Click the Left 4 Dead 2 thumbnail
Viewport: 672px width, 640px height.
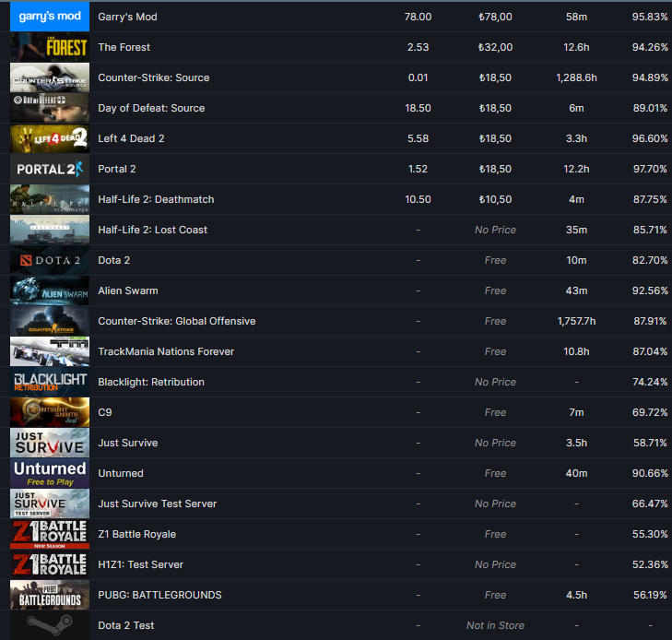click(50, 138)
